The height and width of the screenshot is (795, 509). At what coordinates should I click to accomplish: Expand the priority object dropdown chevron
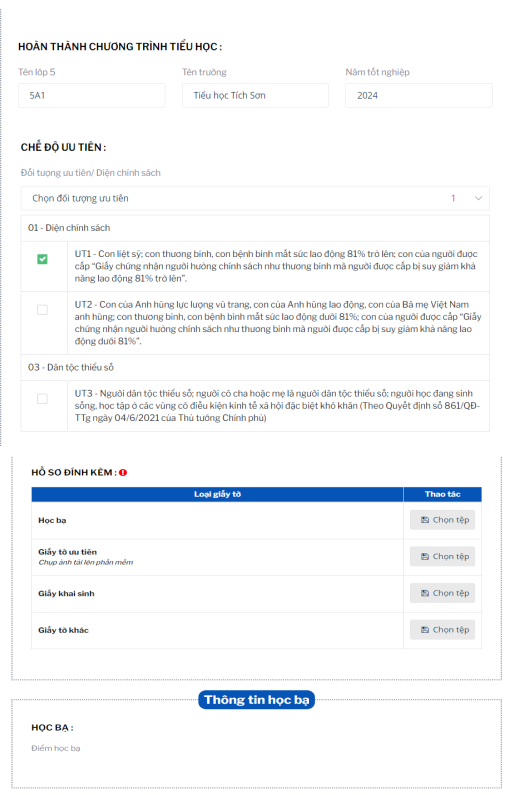click(478, 198)
